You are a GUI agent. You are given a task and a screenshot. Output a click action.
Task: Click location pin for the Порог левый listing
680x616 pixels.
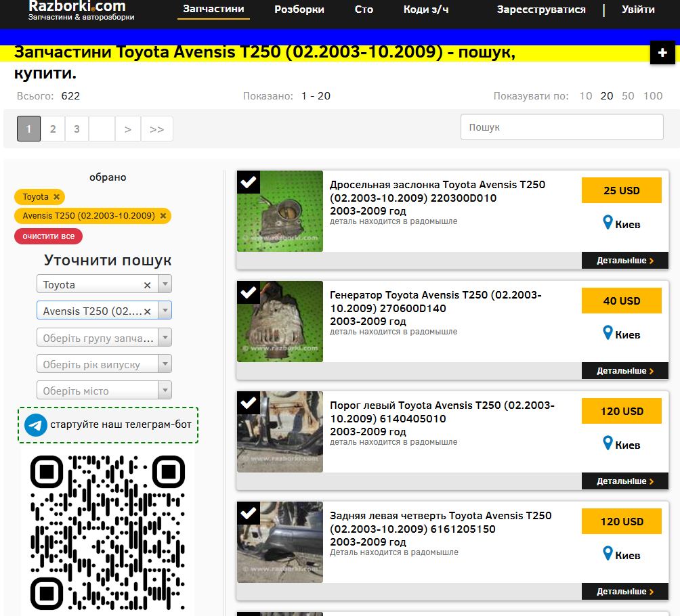pos(608,443)
